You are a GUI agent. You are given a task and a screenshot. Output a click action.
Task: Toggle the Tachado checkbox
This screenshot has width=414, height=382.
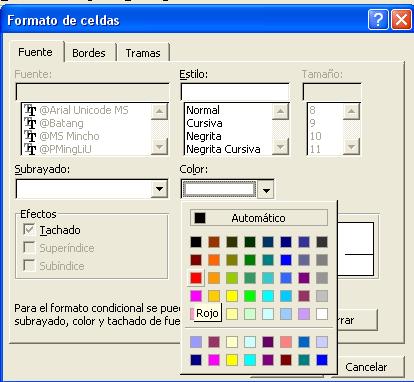click(29, 230)
